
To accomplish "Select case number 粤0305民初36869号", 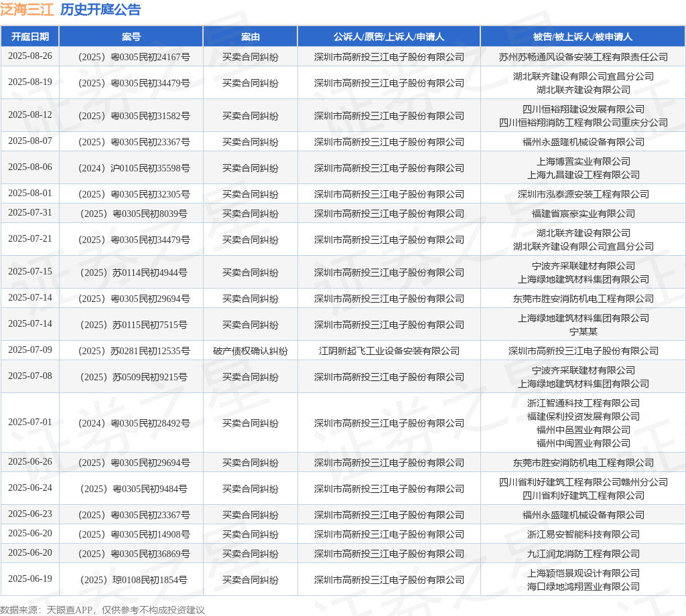I will [x=150, y=554].
